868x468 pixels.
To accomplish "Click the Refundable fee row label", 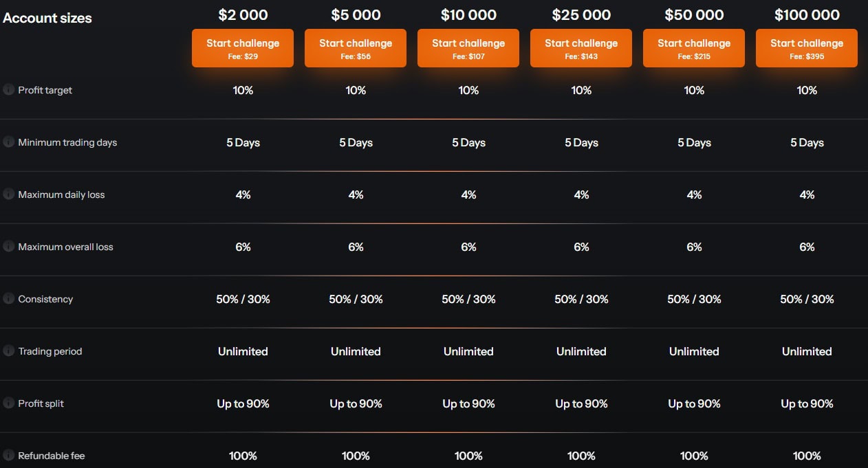I will point(52,456).
